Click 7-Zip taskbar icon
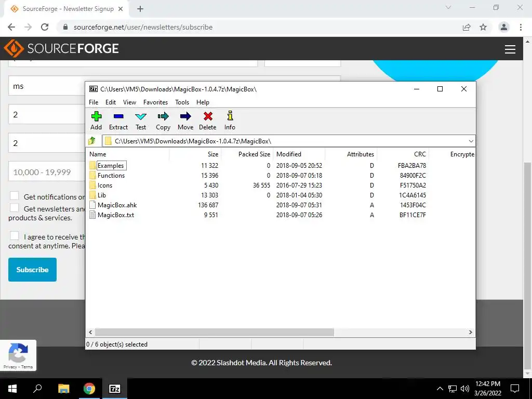The image size is (532, 399). point(115,389)
